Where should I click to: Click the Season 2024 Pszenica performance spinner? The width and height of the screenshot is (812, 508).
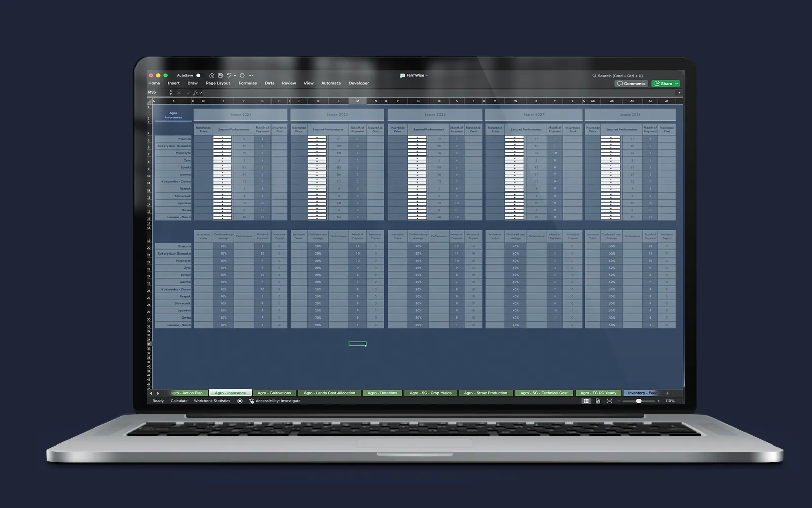[x=222, y=138]
